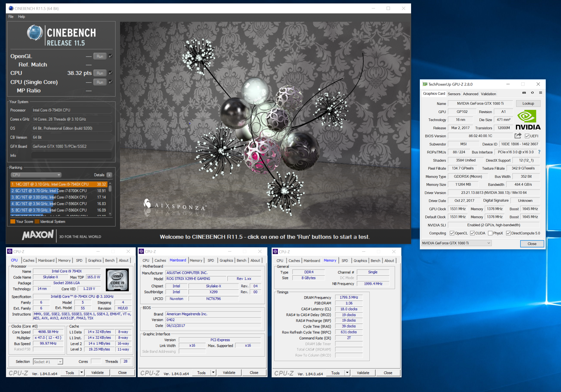Open SPD tab in Memory CPU-Z window

345,261
